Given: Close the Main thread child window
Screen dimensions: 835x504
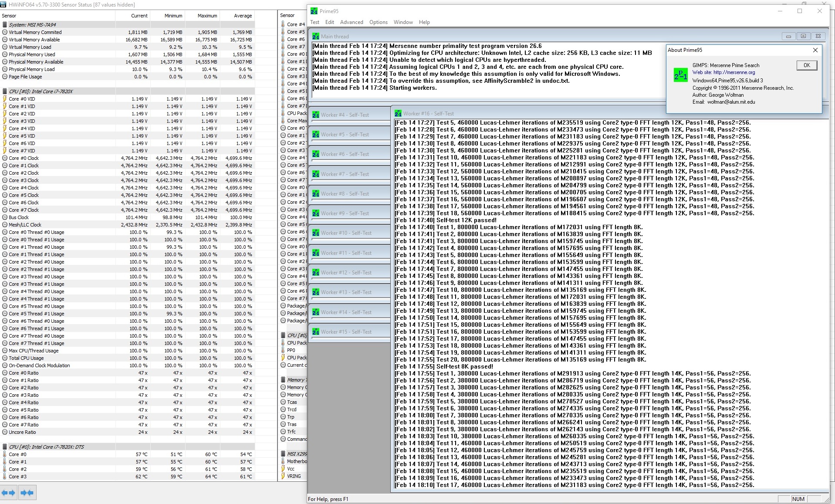Looking at the screenshot, I should (x=818, y=37).
